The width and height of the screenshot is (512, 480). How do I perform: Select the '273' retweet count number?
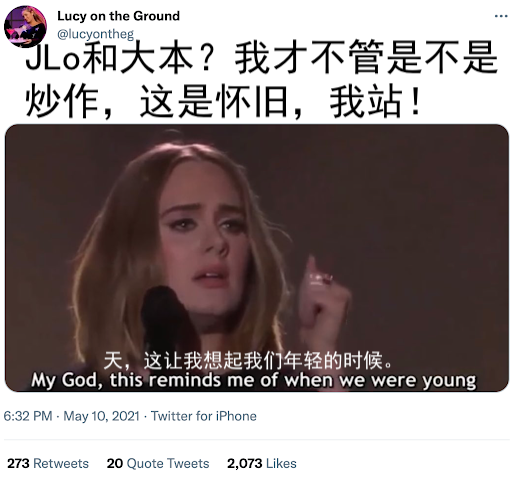click(18, 463)
